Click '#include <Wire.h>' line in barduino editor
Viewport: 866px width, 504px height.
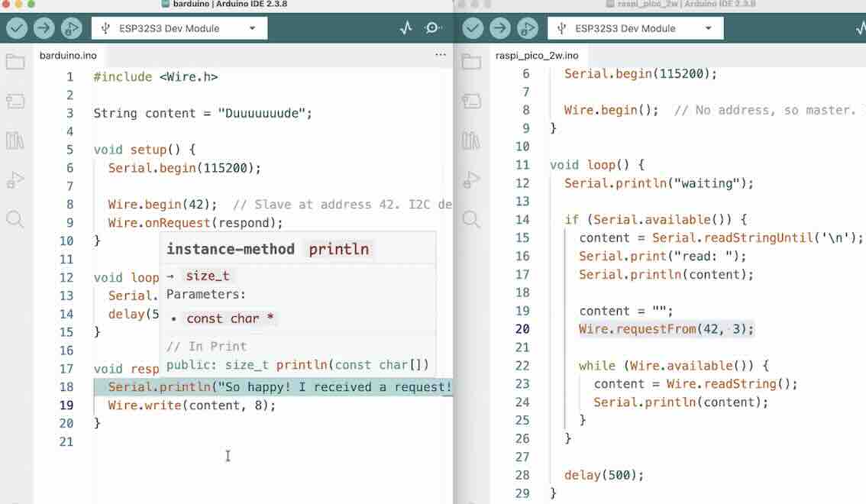156,76
